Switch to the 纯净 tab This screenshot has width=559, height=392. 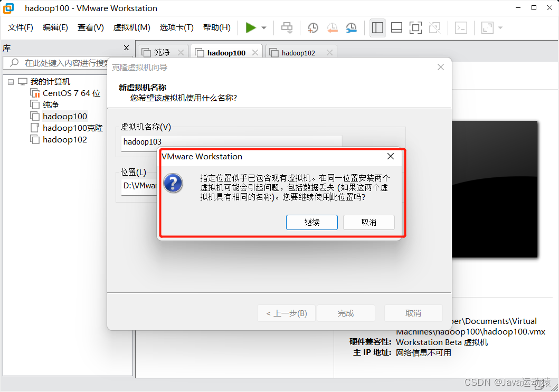[162, 53]
